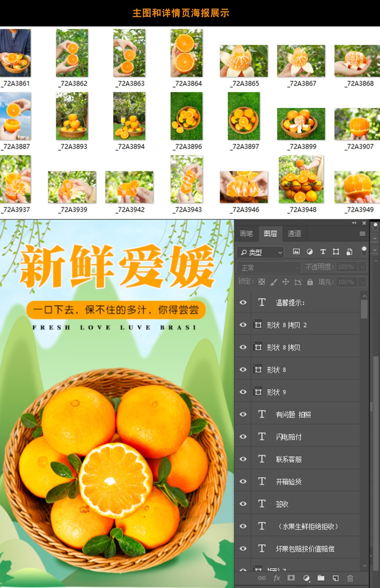Hide the 形状 8 拷贝 2 layer
Viewport: 380px width, 588px height.
[x=243, y=325]
